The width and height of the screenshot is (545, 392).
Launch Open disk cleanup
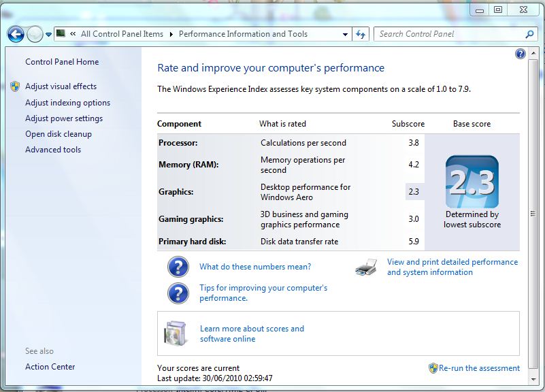pos(59,134)
